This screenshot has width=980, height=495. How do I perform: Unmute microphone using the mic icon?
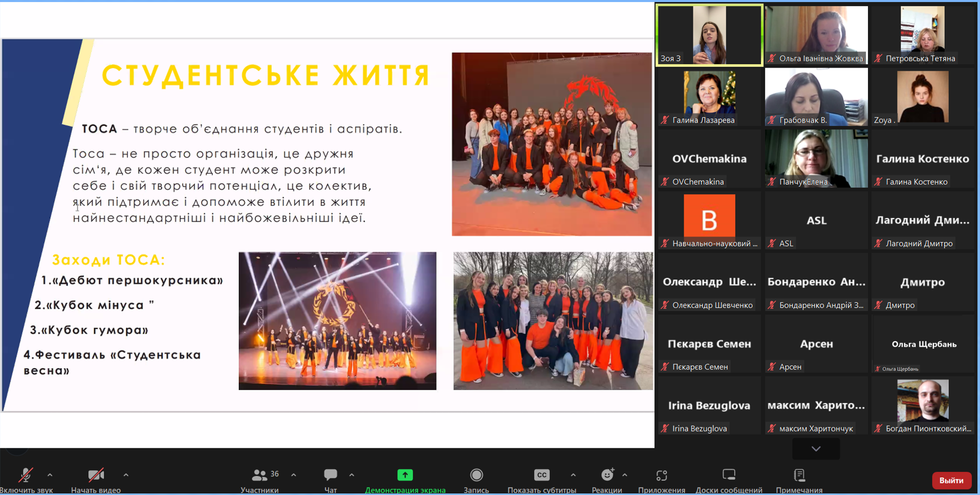pos(26,475)
